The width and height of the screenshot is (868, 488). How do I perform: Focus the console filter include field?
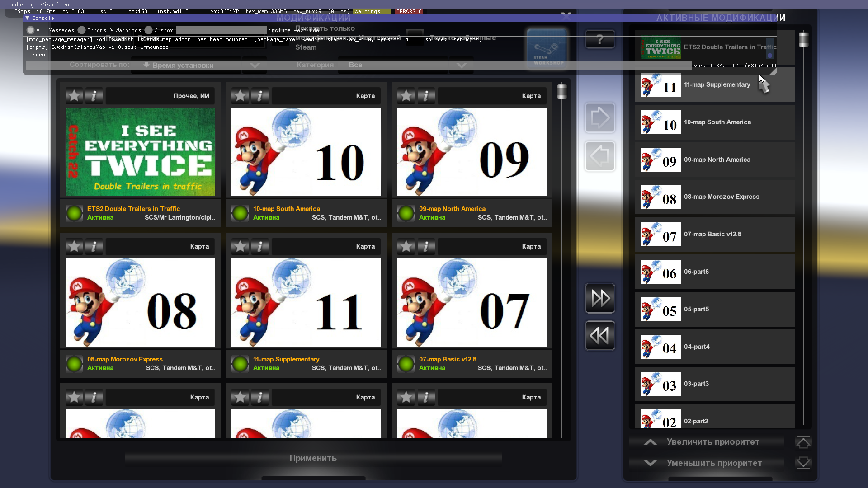(221, 30)
